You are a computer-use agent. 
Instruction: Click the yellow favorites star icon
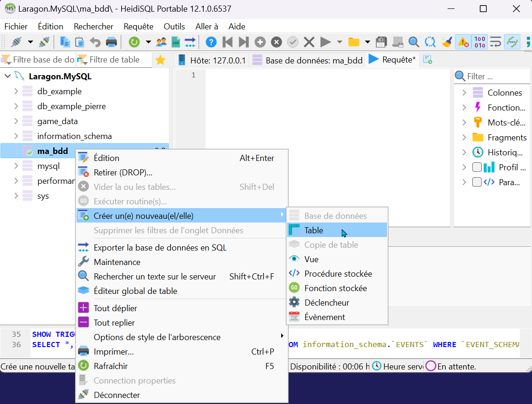click(x=160, y=60)
